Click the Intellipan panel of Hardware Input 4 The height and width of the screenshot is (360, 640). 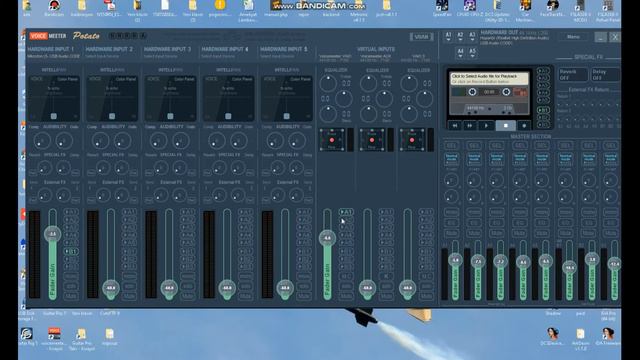click(229, 98)
